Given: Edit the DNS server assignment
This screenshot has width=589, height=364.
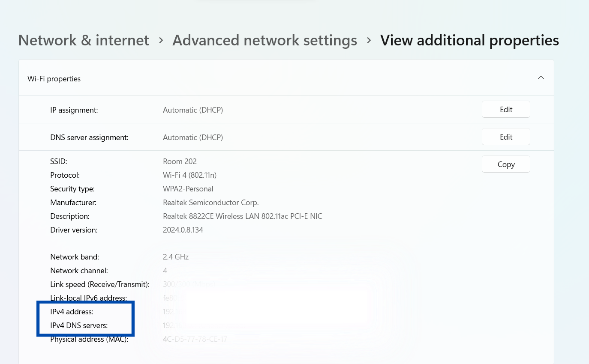Looking at the screenshot, I should (506, 137).
